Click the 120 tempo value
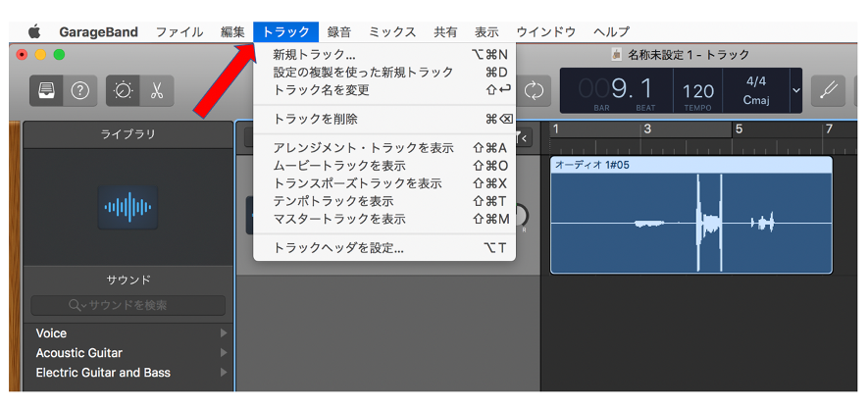 point(697,91)
